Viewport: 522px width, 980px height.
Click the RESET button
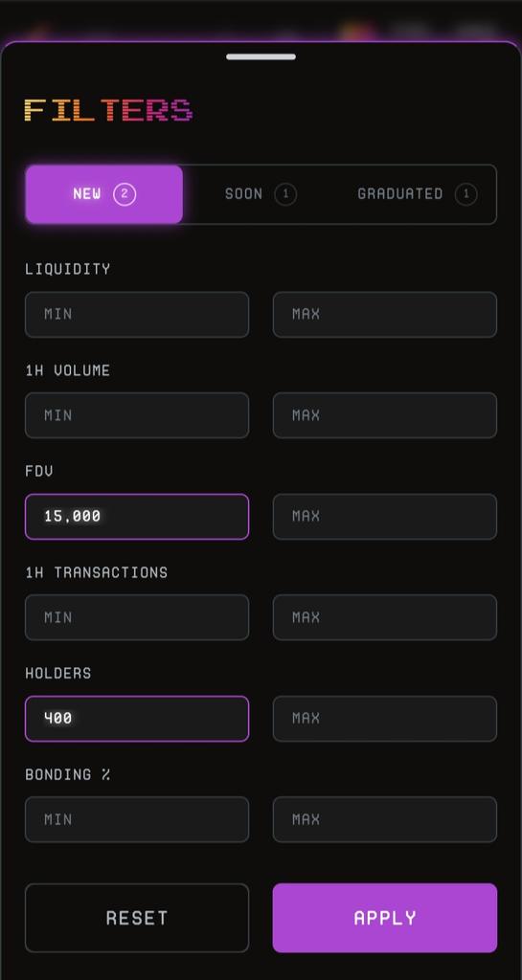point(137,918)
